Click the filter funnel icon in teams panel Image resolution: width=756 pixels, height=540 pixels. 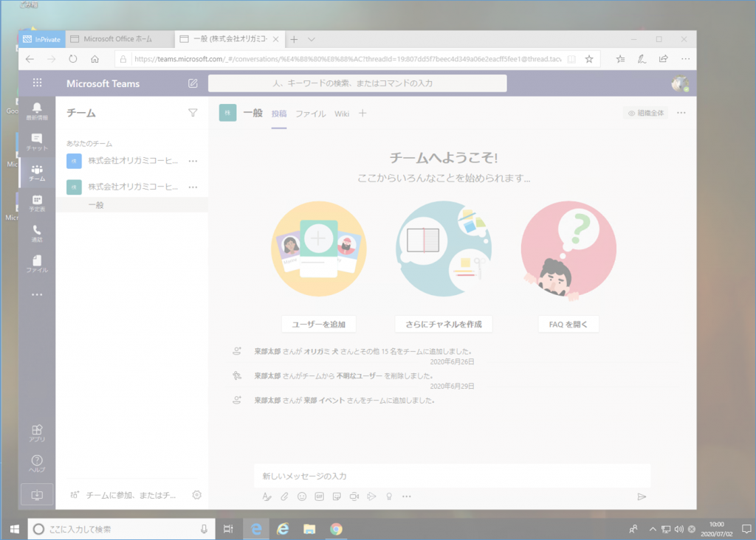193,113
